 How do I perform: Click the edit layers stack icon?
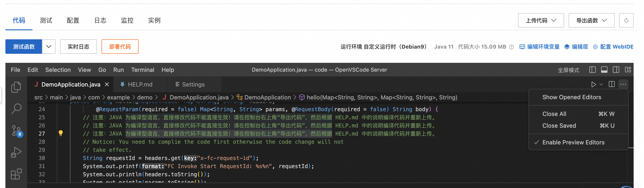[x=567, y=47]
